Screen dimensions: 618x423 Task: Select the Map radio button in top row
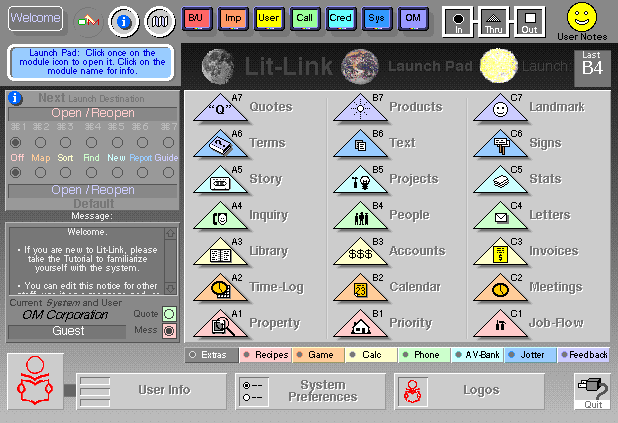click(x=40, y=144)
